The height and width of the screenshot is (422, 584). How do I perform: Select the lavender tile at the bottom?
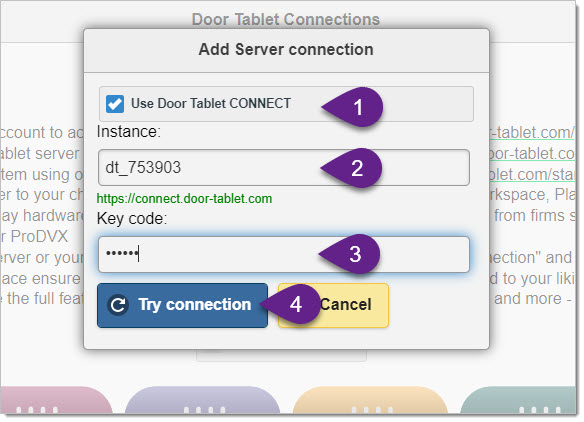click(x=202, y=400)
